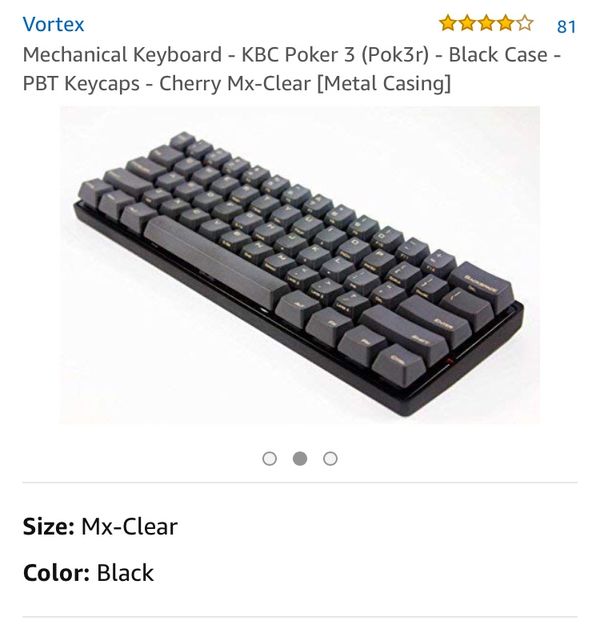Click the third gold rating star
The height and width of the screenshot is (644, 600).
486,23
